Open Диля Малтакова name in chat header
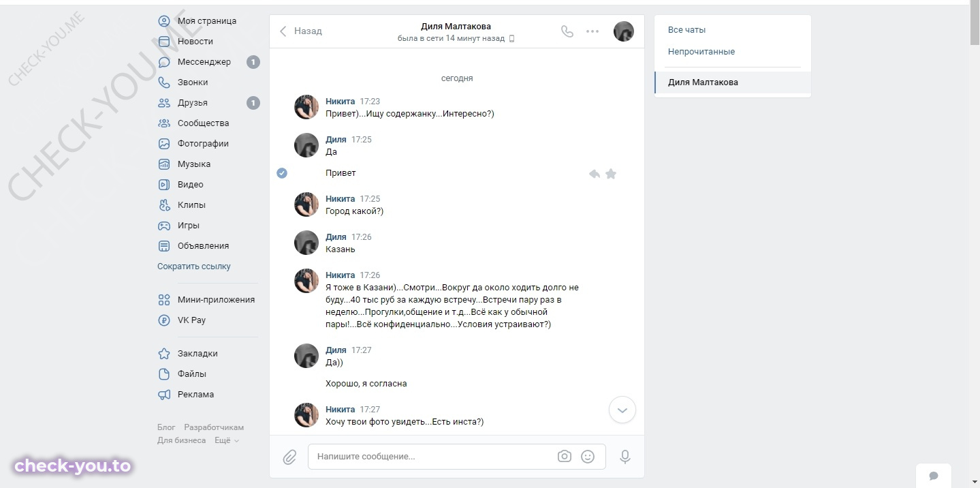The height and width of the screenshot is (488, 980). pyautogui.click(x=456, y=27)
